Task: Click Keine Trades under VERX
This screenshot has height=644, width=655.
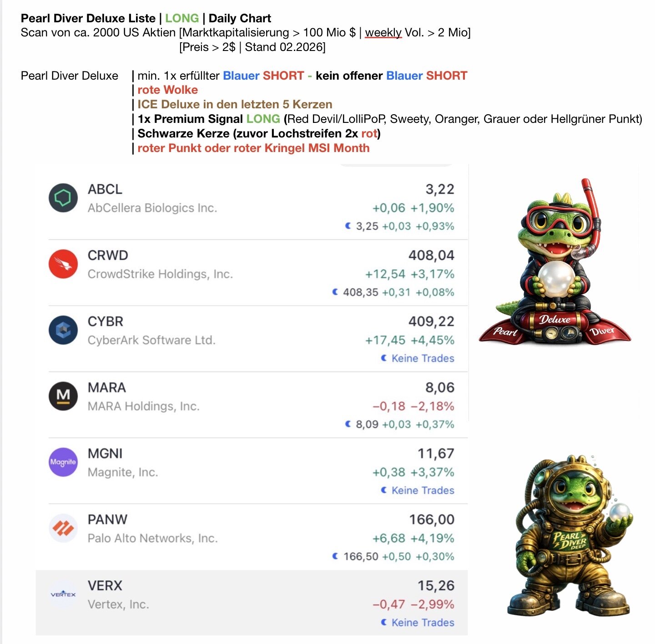Action: (x=423, y=622)
